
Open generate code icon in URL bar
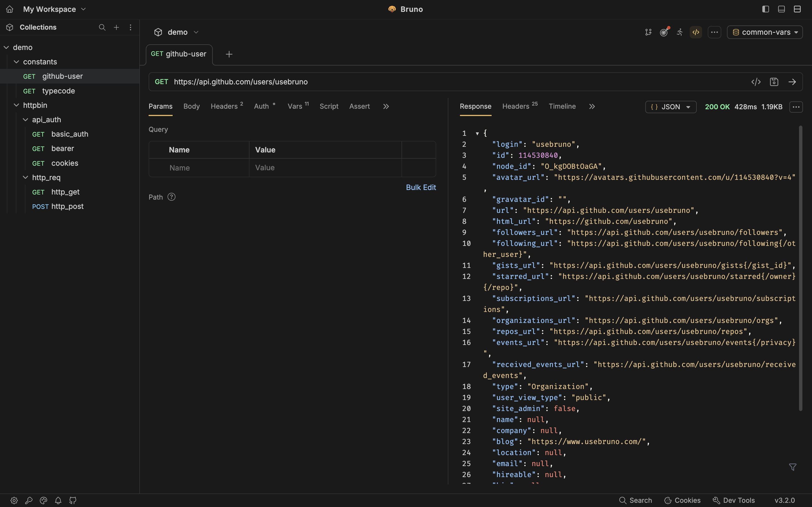click(x=755, y=82)
